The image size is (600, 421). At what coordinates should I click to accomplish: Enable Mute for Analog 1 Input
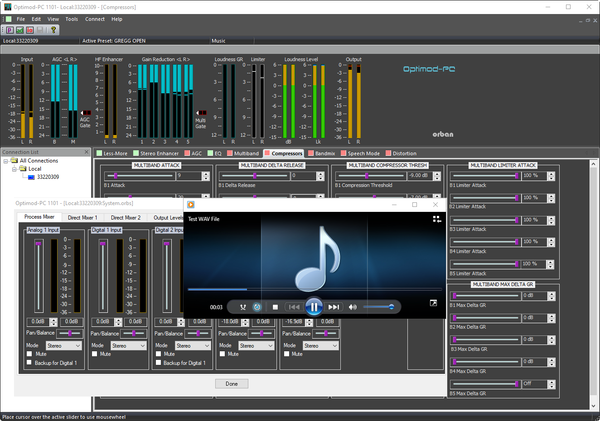(30, 354)
